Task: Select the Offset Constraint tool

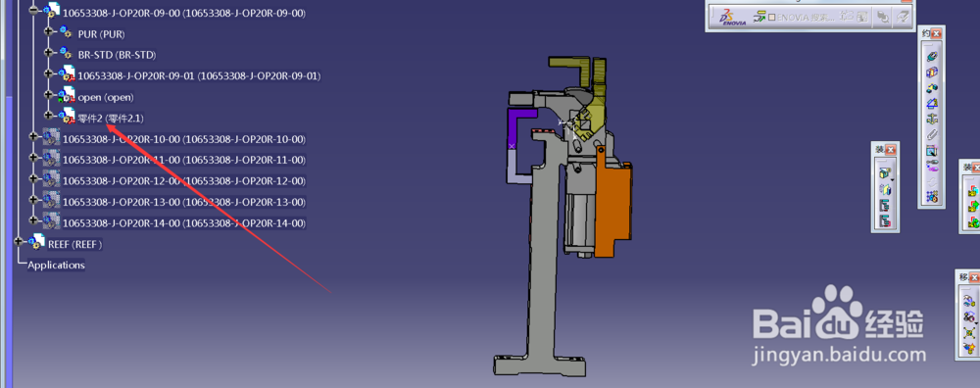Action: [932, 87]
